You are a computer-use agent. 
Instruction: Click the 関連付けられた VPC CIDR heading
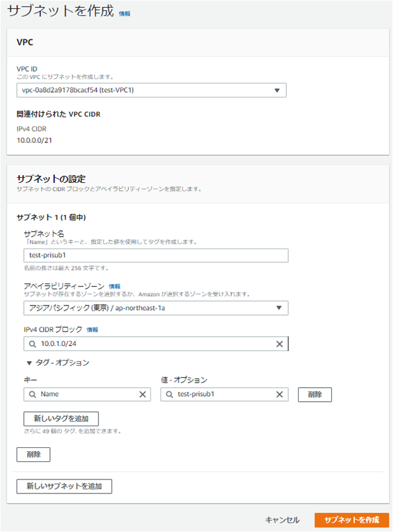click(59, 114)
